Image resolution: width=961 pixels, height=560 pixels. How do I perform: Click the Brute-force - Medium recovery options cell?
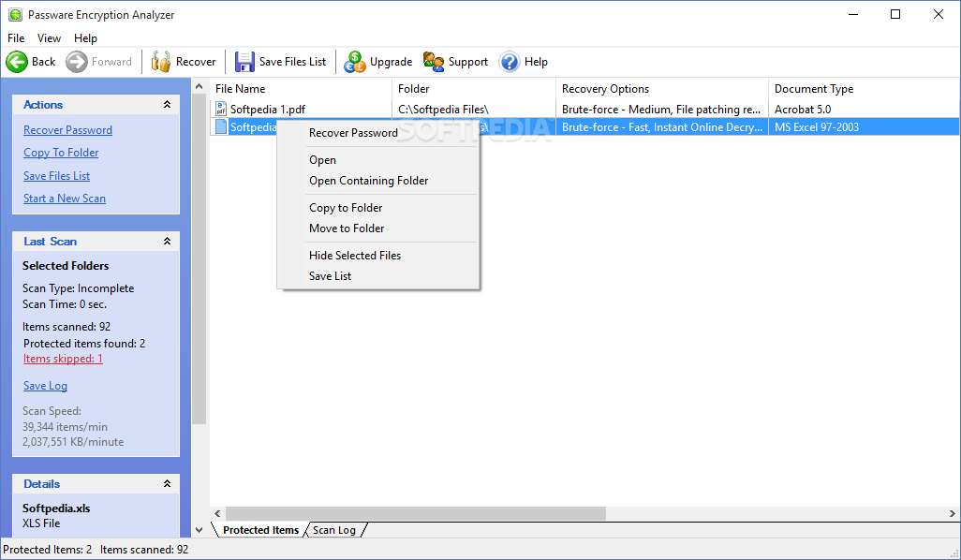tap(661, 109)
